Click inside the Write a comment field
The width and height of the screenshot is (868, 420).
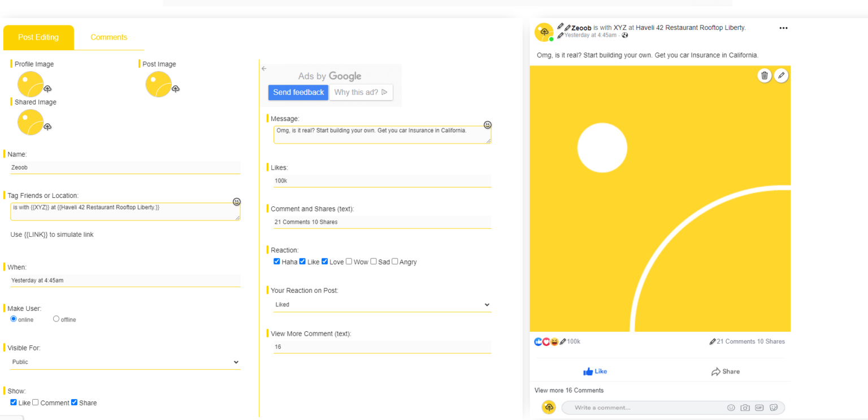622,407
